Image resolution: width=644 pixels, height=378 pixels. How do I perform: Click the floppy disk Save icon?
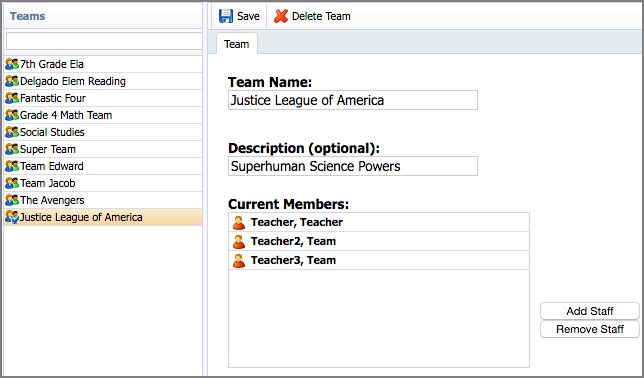(x=226, y=16)
